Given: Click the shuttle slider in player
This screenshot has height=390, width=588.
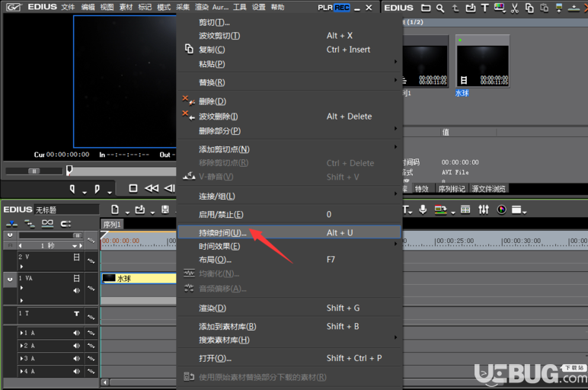Looking at the screenshot, I should 34,171.
